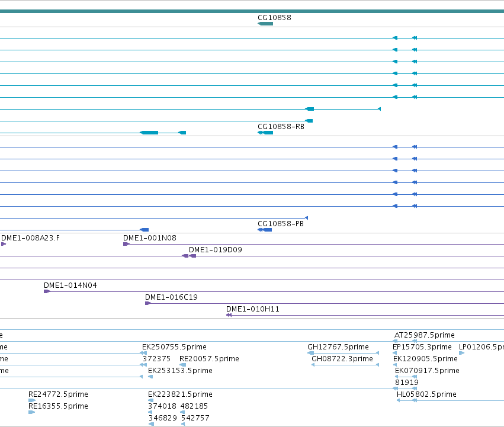The height and width of the screenshot is (427, 504).
Task: Click the DME1-001N08 label
Action: pos(150,238)
